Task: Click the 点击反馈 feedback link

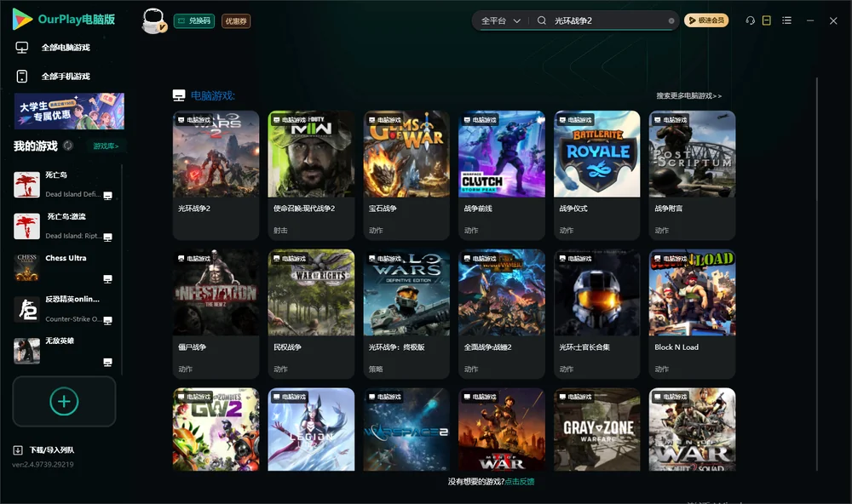Action: (x=520, y=482)
